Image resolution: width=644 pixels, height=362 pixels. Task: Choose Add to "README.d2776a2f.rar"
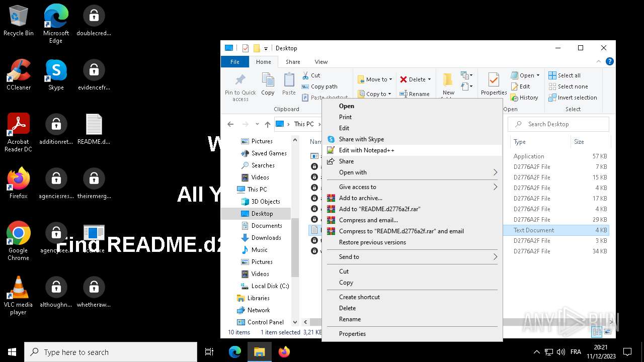tap(412, 209)
